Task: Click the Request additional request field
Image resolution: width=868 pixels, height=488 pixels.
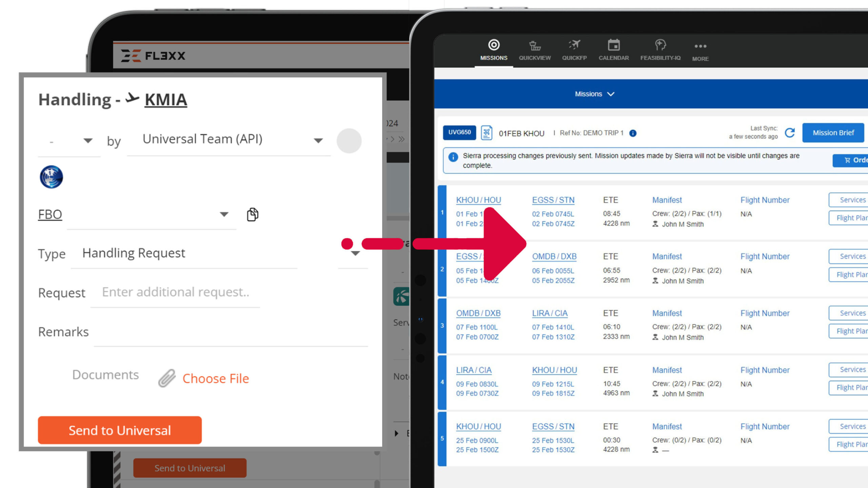Action: [175, 292]
